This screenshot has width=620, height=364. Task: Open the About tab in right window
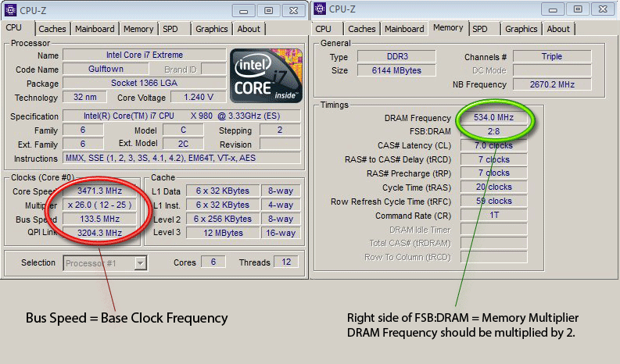click(558, 29)
